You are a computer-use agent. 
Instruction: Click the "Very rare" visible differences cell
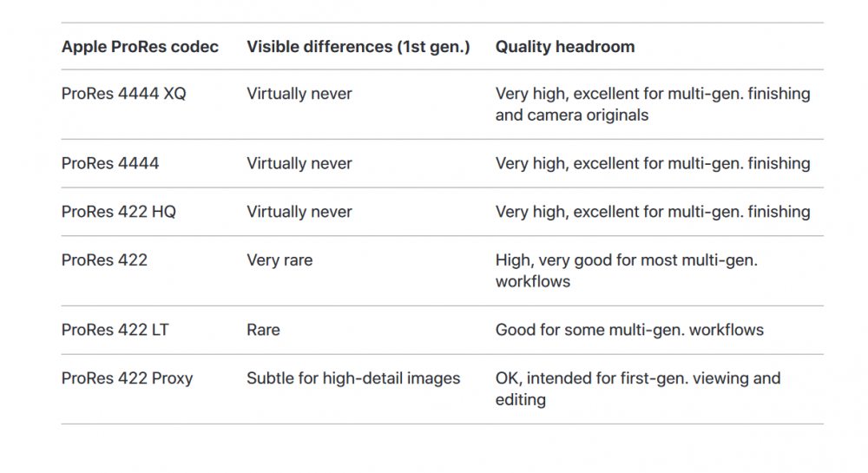click(x=279, y=260)
